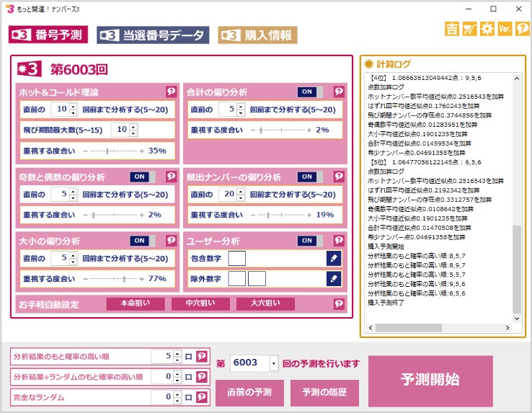Image resolution: width=532 pixels, height=413 pixels.
Task: Increase 奇数と偶数 直前の回数 stepper
Action: (73, 192)
